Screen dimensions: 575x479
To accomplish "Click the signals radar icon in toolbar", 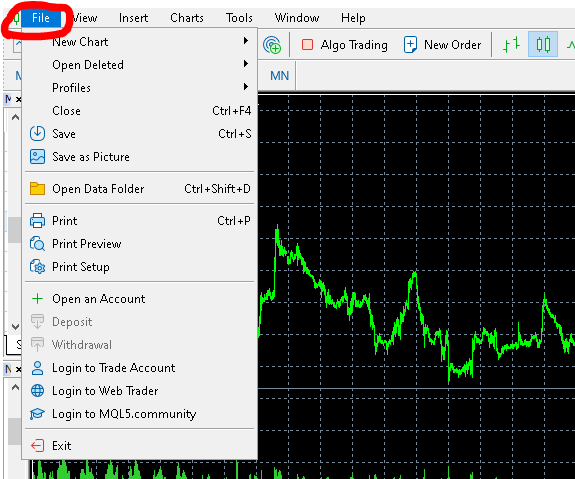I will (272, 45).
